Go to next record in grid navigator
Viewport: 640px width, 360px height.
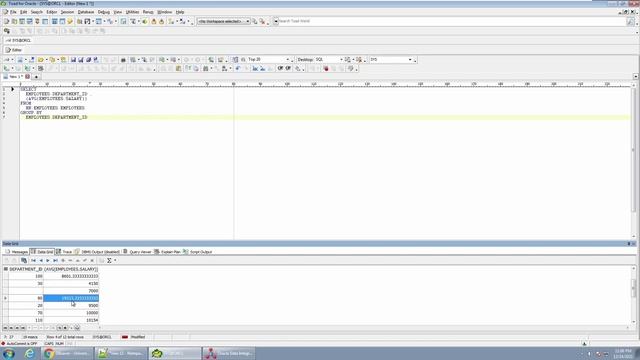tap(48, 260)
